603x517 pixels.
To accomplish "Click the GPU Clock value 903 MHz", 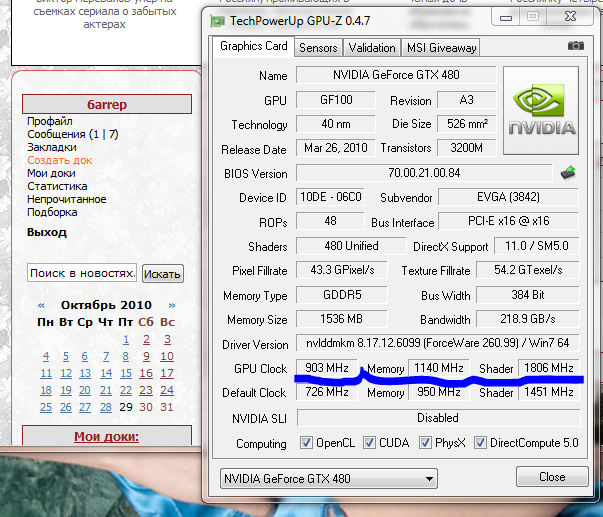I will click(327, 368).
